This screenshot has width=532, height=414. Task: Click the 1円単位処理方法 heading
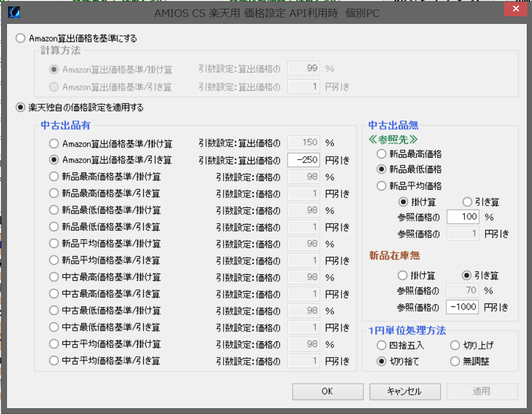click(407, 331)
